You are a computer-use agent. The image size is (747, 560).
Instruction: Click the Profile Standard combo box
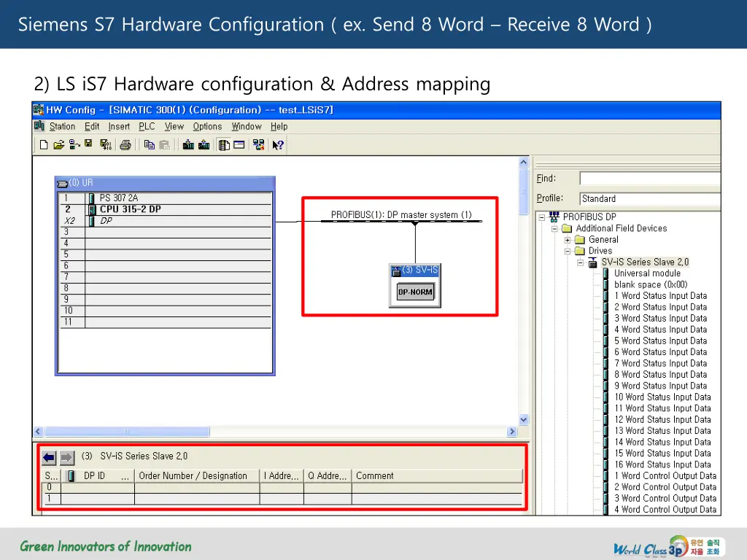(650, 198)
